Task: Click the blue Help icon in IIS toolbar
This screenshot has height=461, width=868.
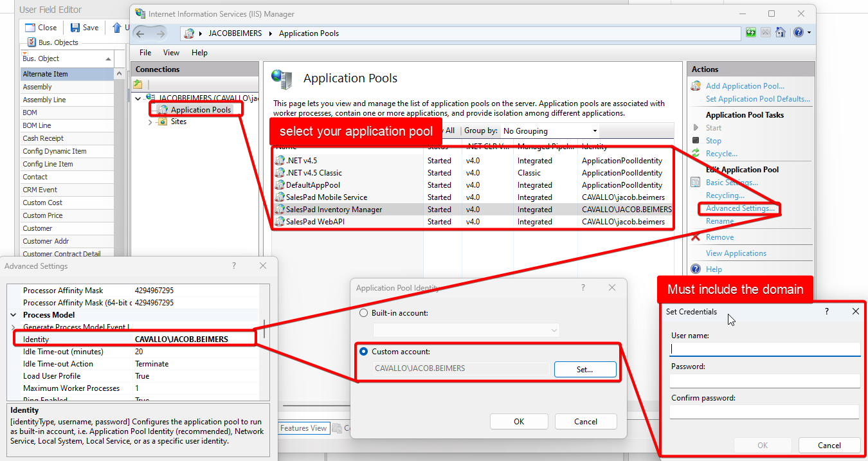Action: (798, 32)
